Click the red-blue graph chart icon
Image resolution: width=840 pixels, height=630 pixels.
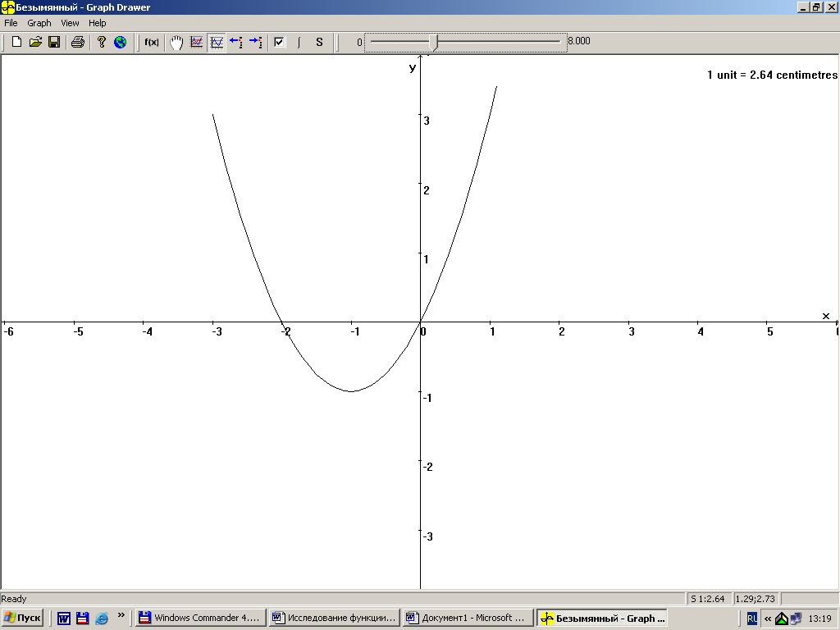click(x=197, y=42)
